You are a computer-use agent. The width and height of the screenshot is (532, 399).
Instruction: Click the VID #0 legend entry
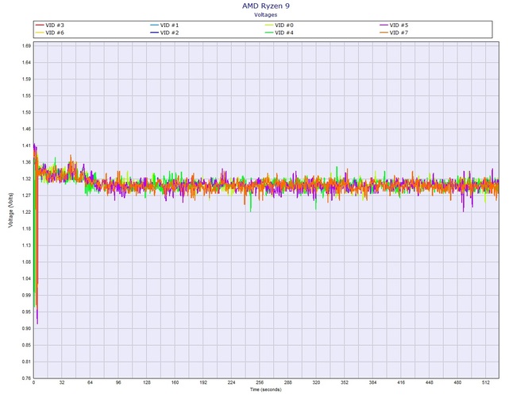click(279, 25)
